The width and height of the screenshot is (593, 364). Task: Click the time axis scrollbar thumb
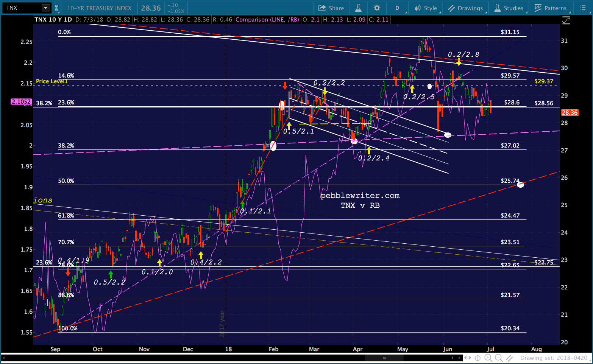[384, 358]
